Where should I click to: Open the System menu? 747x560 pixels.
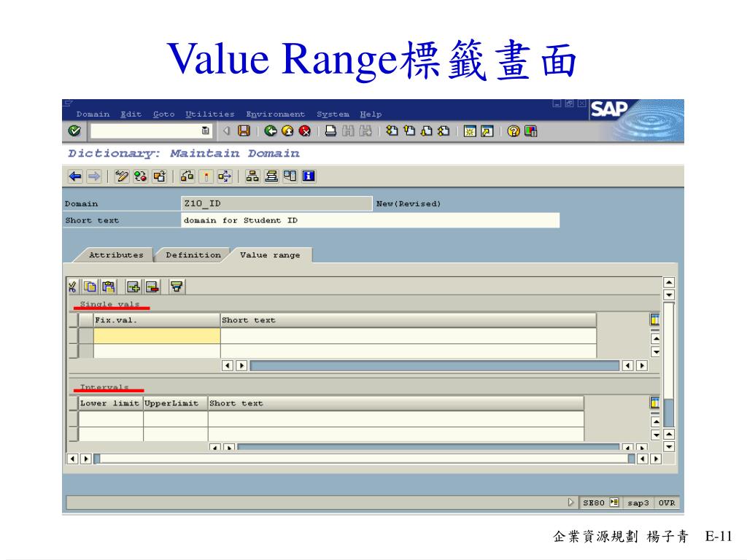[333, 114]
